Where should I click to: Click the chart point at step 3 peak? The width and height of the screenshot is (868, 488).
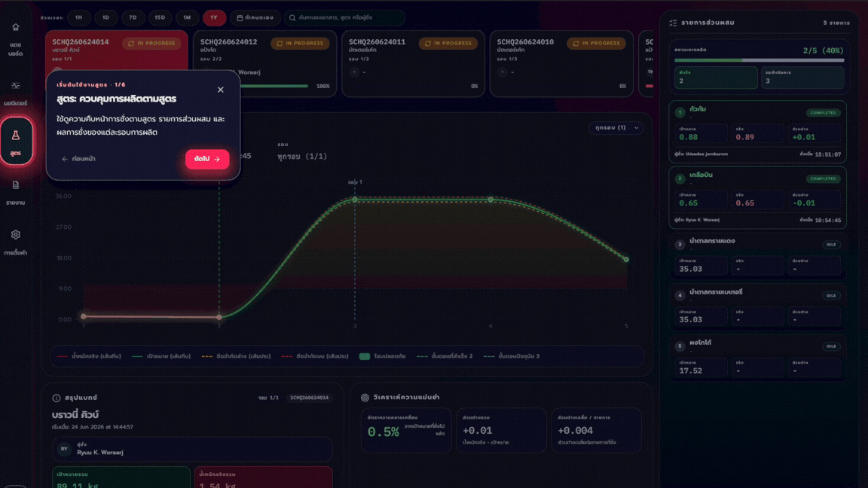(355, 199)
